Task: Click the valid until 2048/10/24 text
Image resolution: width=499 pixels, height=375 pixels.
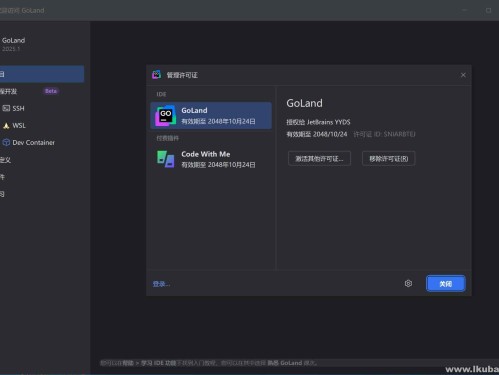Action: tap(317, 134)
